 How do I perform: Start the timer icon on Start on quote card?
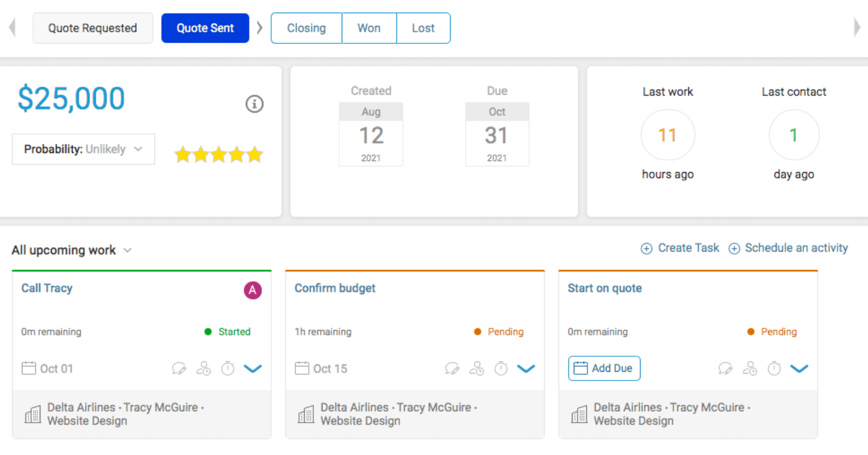(774, 368)
